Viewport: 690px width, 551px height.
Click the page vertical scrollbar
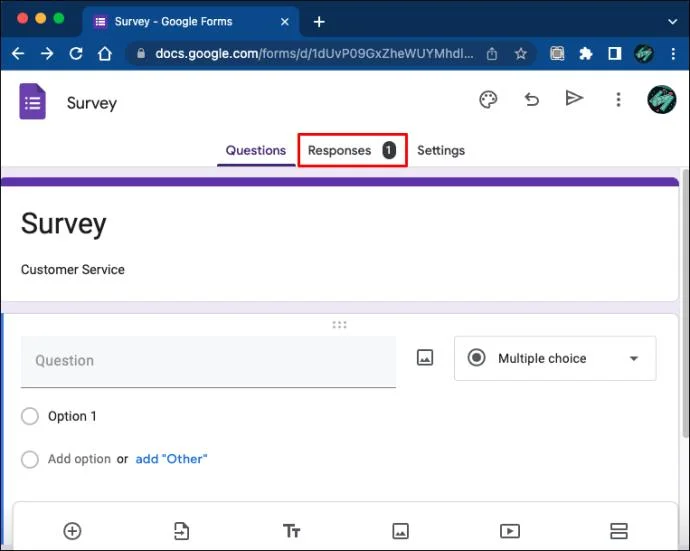(x=685, y=304)
